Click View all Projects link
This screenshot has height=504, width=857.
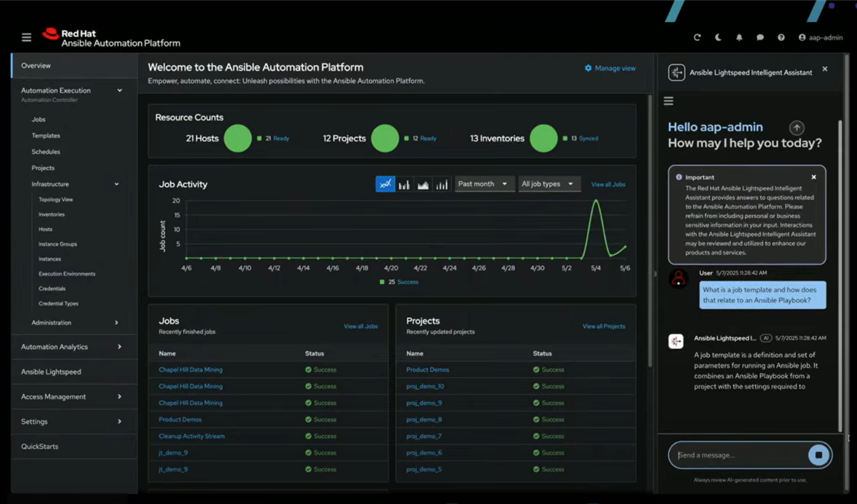tap(603, 326)
